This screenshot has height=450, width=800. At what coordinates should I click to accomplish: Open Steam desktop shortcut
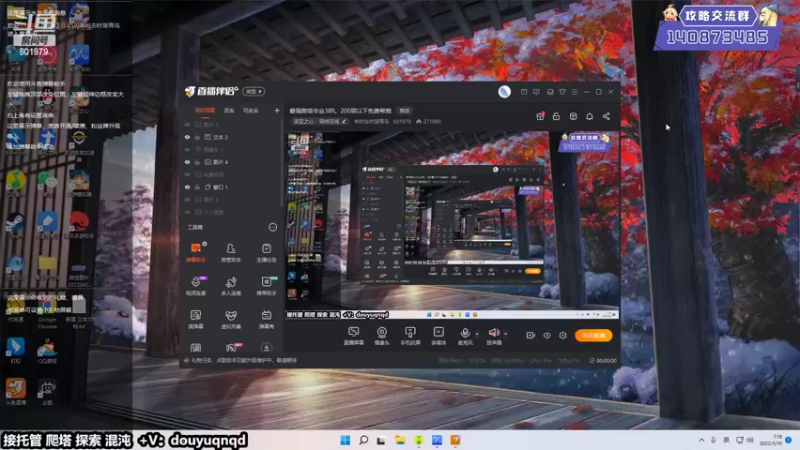pyautogui.click(x=15, y=224)
